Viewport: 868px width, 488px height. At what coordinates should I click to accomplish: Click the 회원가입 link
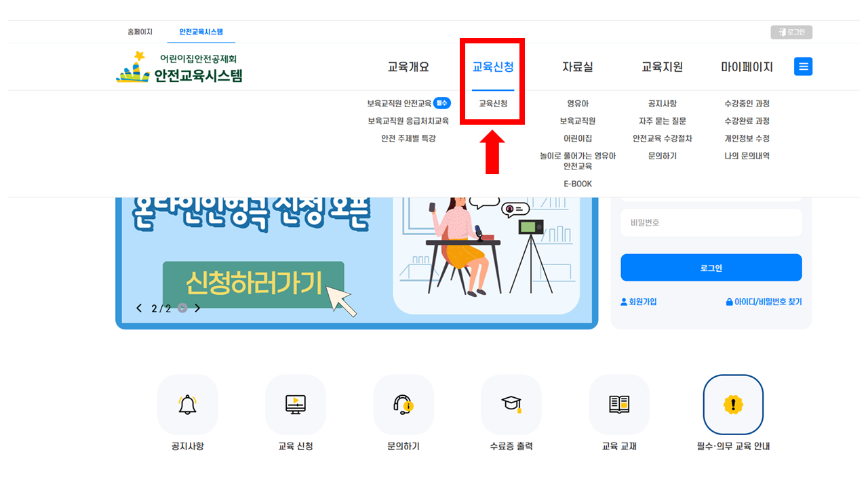[639, 302]
